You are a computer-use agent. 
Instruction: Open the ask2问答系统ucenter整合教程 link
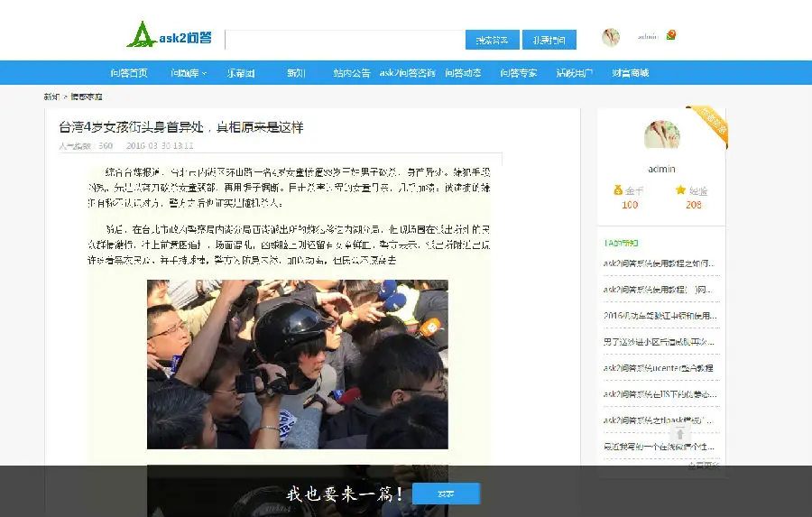pos(658,368)
